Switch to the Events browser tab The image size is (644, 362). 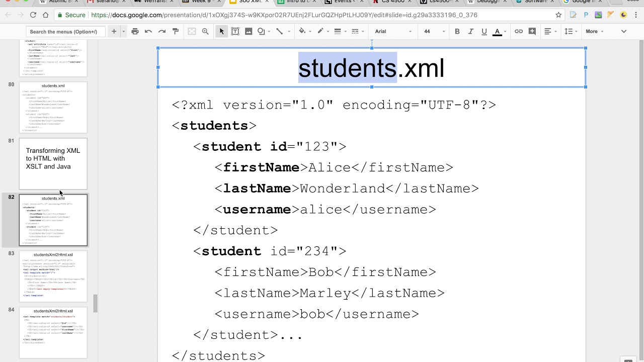(x=344, y=2)
